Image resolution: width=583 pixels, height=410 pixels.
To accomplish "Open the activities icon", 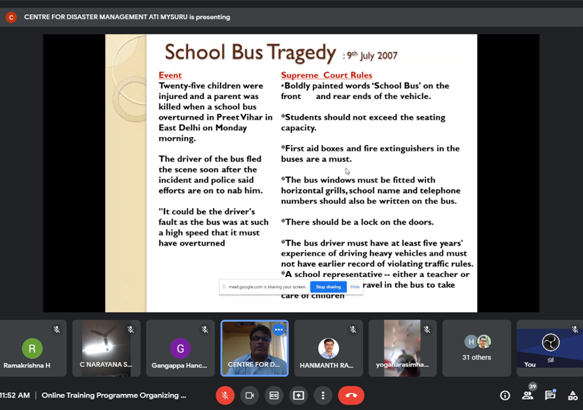I will (573, 395).
